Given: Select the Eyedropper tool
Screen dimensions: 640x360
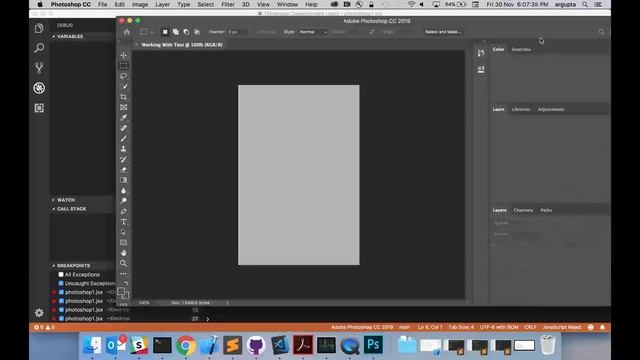Looking at the screenshot, I should click(123, 118).
